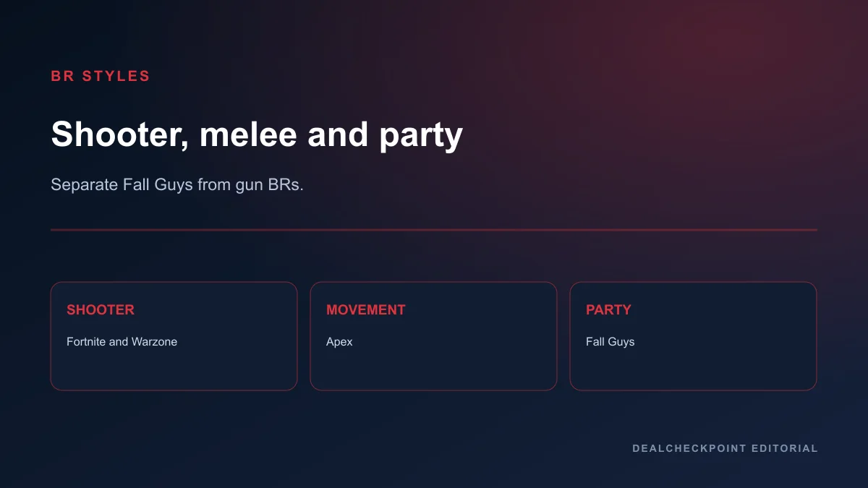Select the heading Shooter, melee and party
The width and height of the screenshot is (868, 488).
click(x=257, y=135)
